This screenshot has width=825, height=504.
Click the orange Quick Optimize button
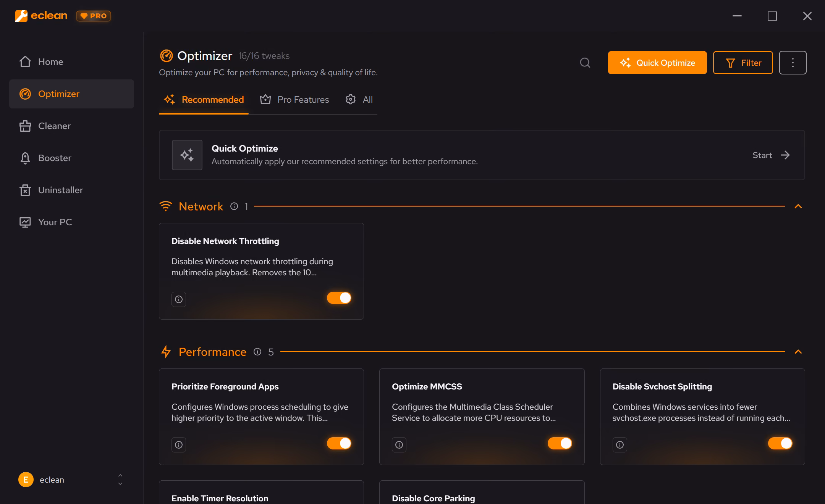pyautogui.click(x=657, y=63)
